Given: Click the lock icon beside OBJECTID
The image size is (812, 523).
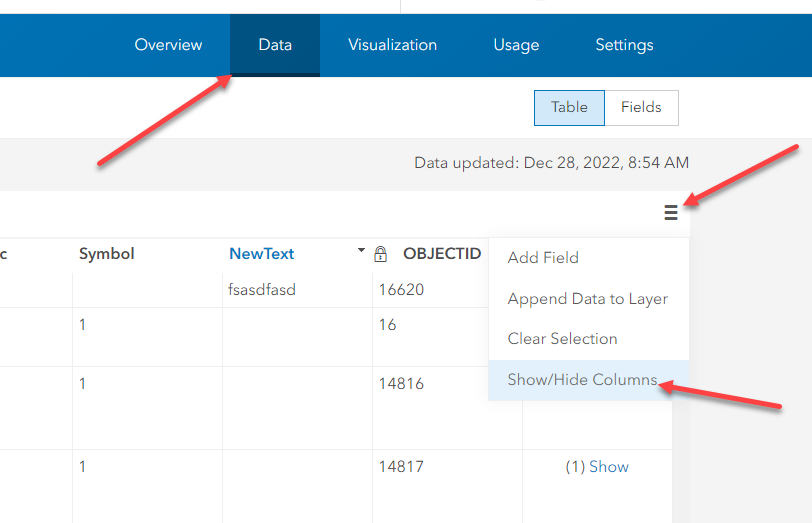Looking at the screenshot, I should point(380,254).
